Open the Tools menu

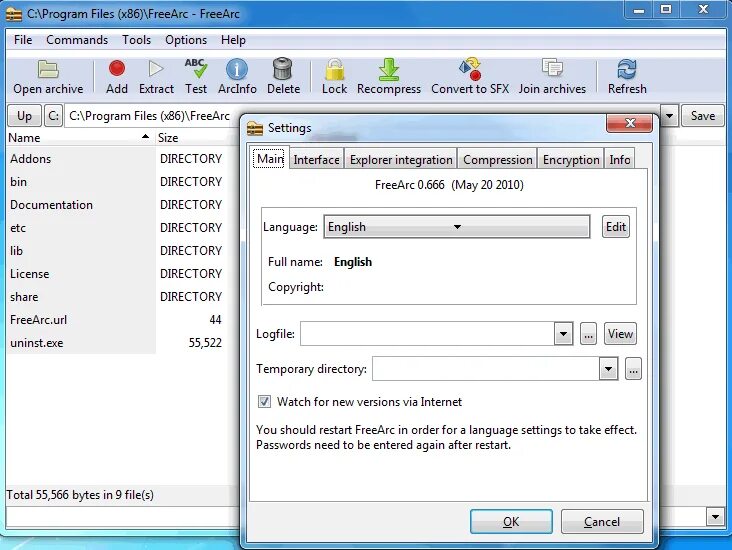[136, 40]
